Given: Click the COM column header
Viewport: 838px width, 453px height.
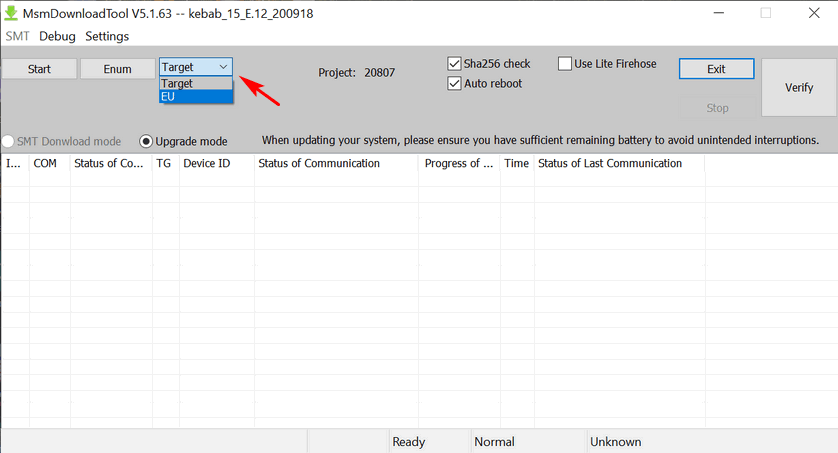Looking at the screenshot, I should click(x=50, y=163).
